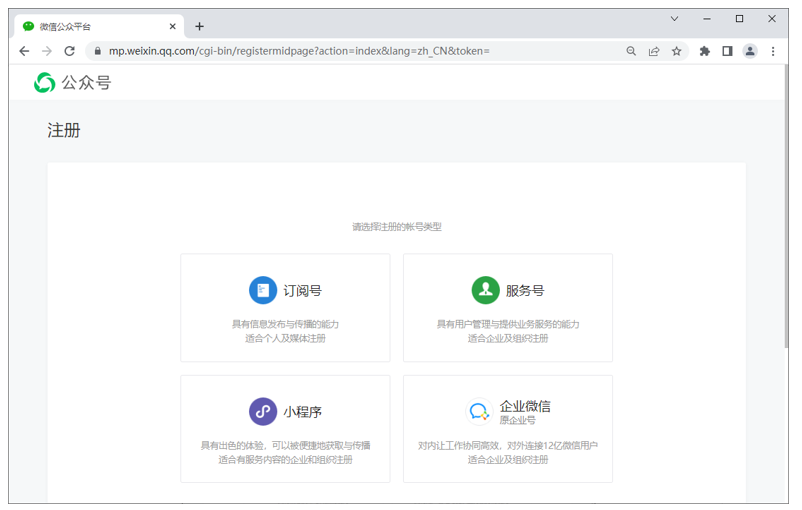The image size is (802, 510).
Task: Click 适合企业及组织注册 under 服务号
Action: pos(508,339)
